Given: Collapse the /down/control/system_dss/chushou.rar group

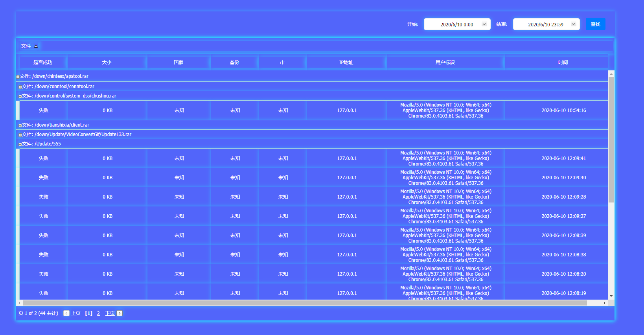Looking at the screenshot, I should click(x=20, y=96).
